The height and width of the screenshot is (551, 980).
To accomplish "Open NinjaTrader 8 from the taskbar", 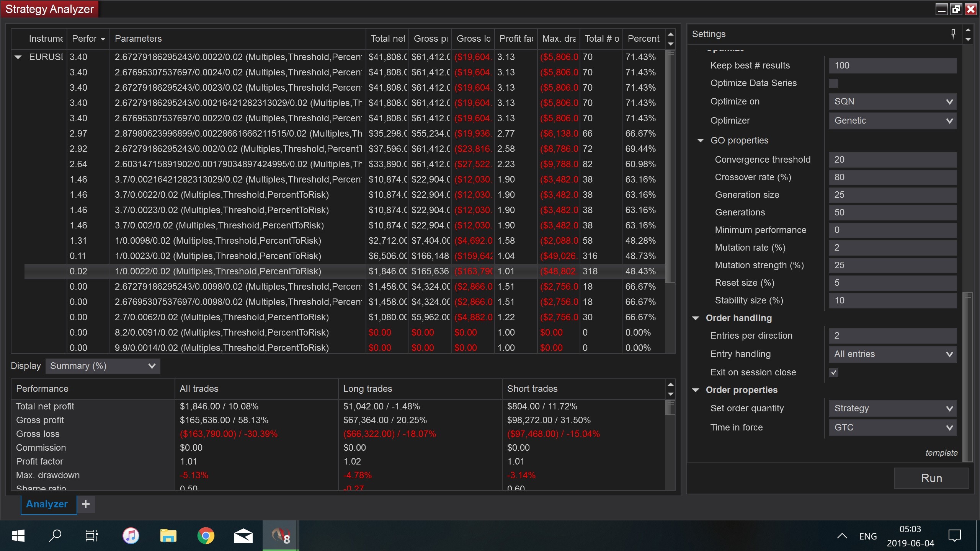I will [281, 536].
